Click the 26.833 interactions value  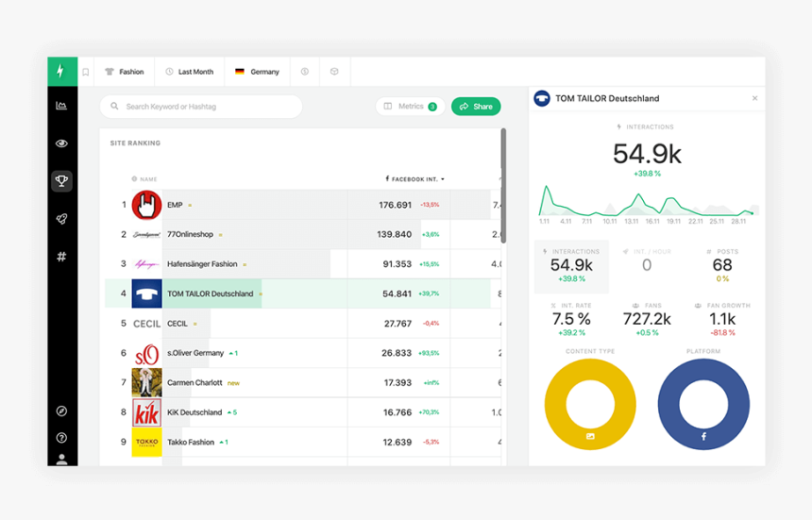(x=397, y=353)
